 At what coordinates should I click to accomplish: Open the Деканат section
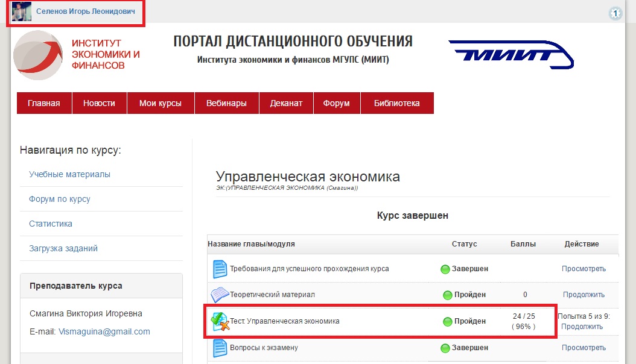coord(287,103)
